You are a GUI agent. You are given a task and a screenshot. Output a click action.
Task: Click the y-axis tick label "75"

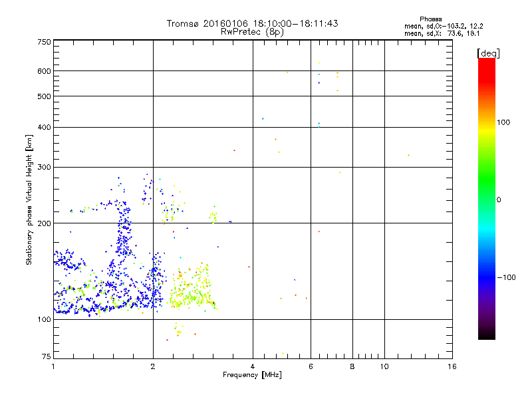click(47, 356)
